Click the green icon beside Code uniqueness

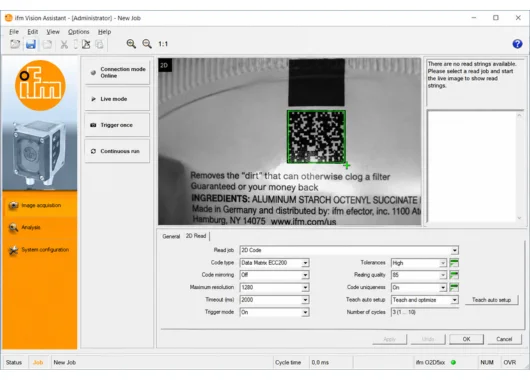[454, 288]
